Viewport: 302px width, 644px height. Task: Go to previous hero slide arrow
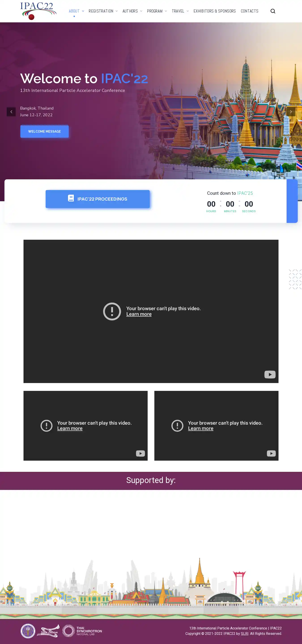(x=11, y=112)
